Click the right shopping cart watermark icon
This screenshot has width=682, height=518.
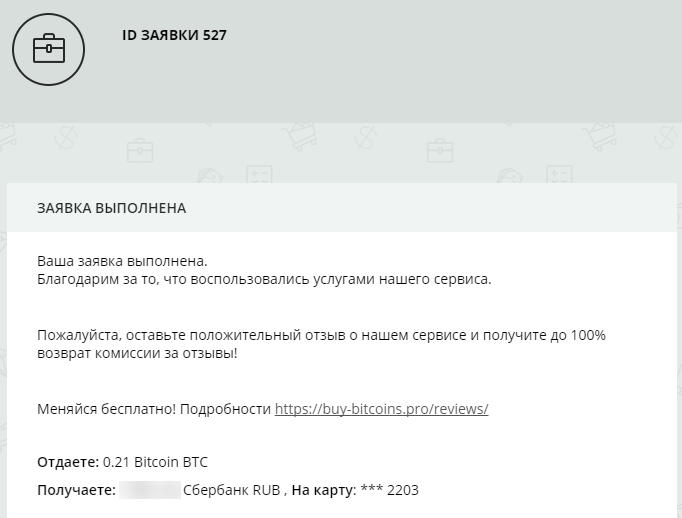click(x=600, y=137)
